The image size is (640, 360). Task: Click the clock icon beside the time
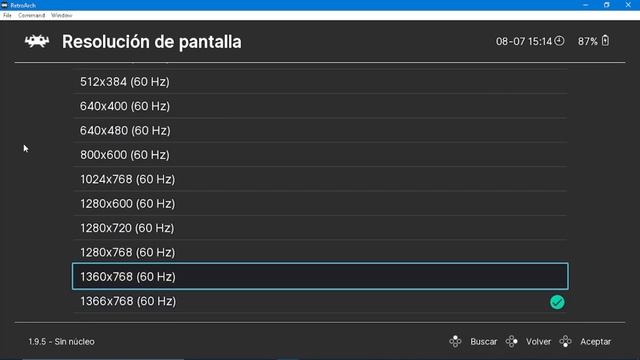[x=559, y=41]
